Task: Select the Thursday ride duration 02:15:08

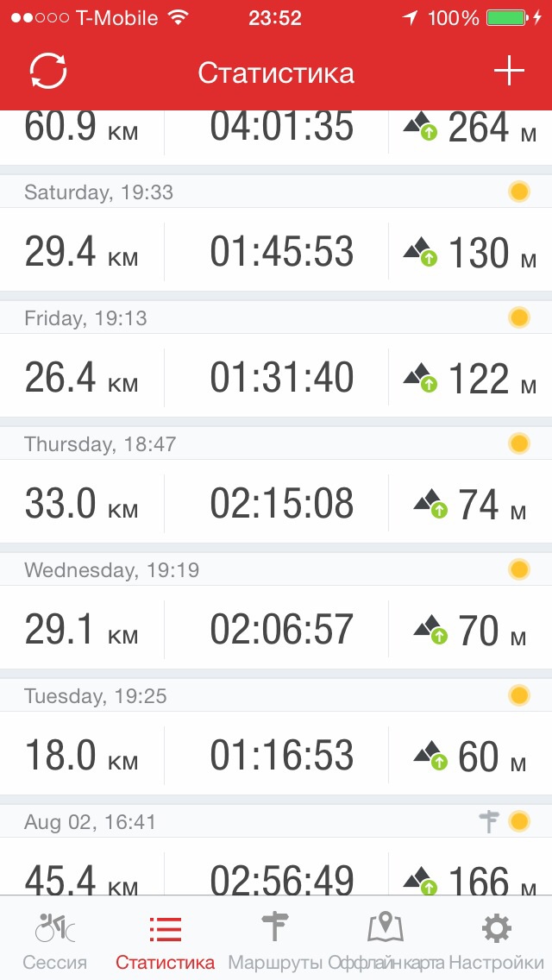Action: click(281, 504)
